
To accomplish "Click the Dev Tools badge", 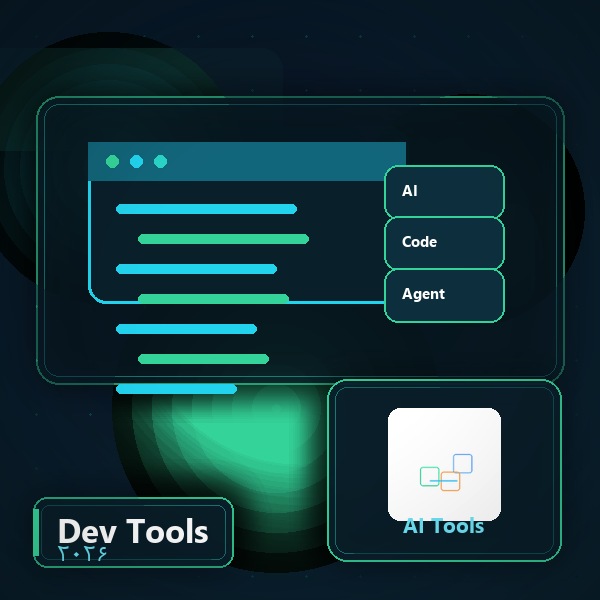I will [134, 532].
